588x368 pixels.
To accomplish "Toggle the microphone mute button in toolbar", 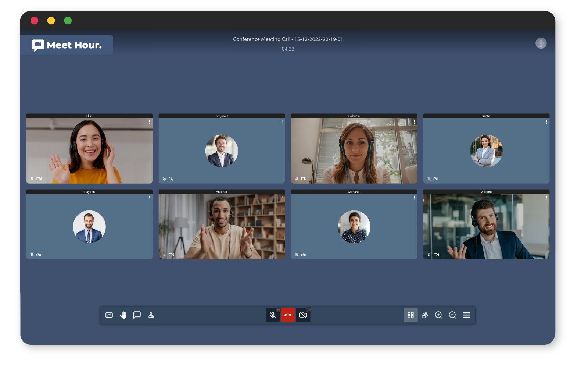I will [273, 315].
